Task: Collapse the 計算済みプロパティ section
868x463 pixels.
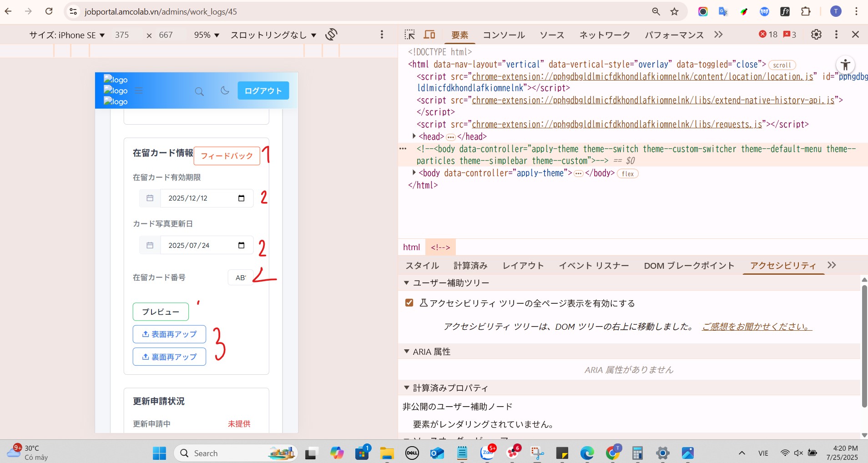Action: [407, 388]
